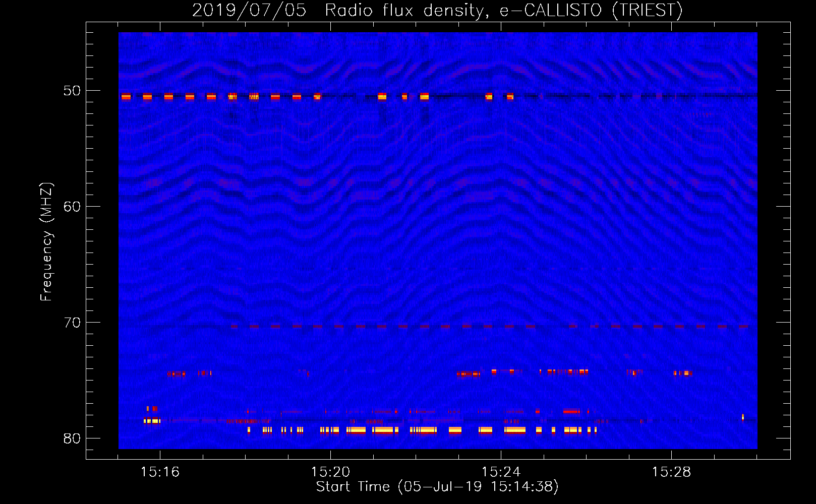Click the '60' frequency tick label
This screenshot has width=816, height=504.
pyautogui.click(x=72, y=207)
